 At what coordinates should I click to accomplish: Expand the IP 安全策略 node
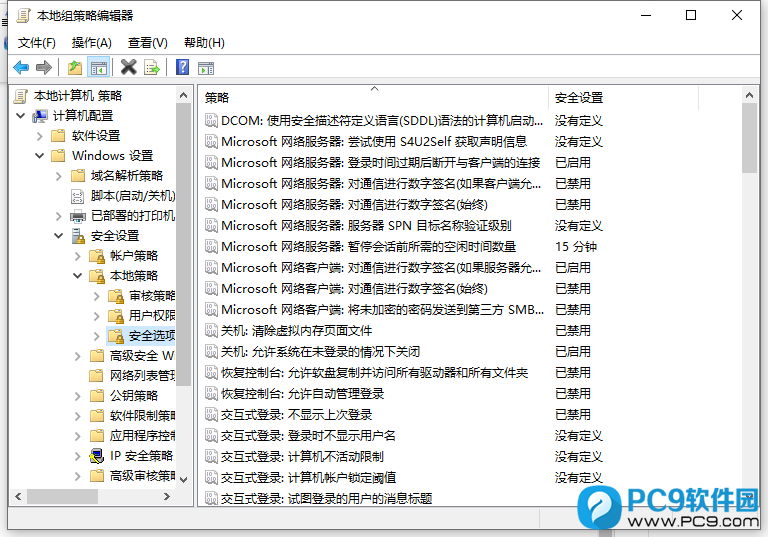tap(78, 456)
